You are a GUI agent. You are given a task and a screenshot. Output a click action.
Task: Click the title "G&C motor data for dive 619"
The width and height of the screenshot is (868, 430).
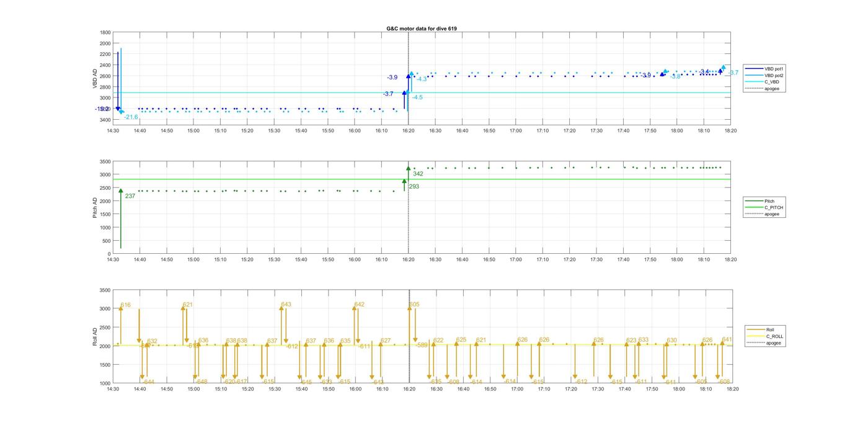tap(421, 29)
